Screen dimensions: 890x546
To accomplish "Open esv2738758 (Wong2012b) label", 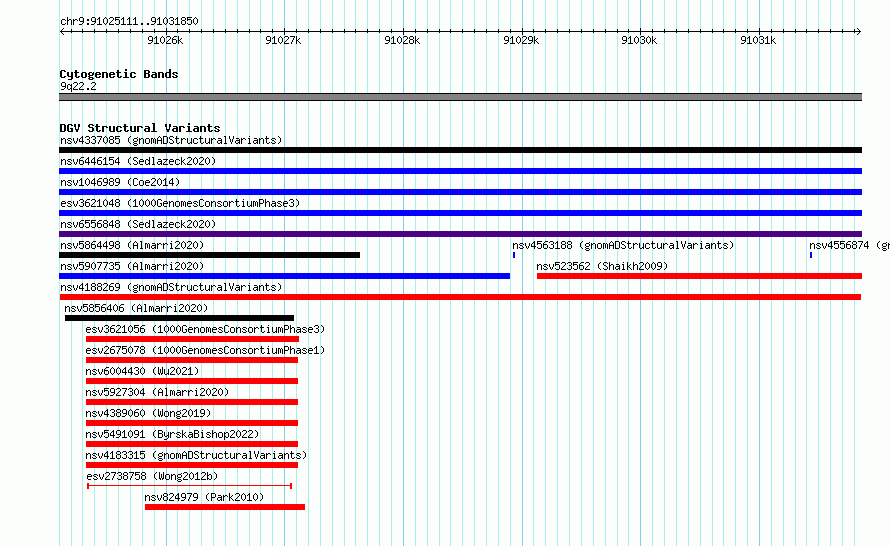I will coord(152,476).
